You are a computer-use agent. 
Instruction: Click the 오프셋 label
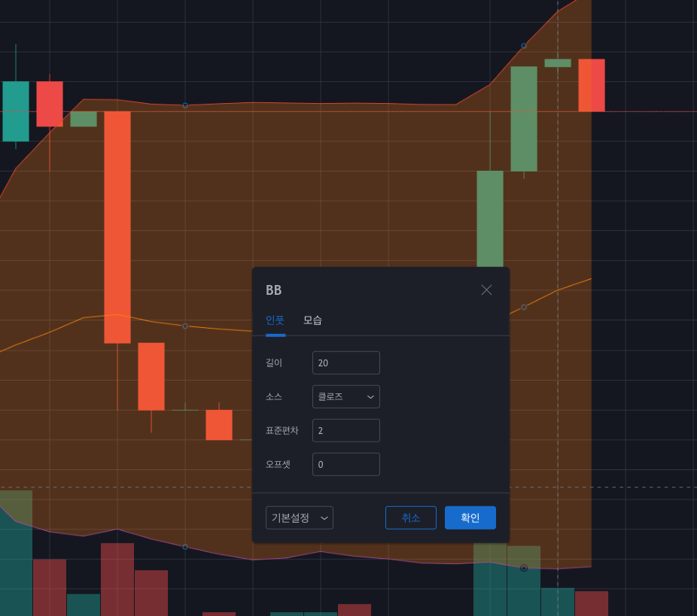tap(278, 464)
